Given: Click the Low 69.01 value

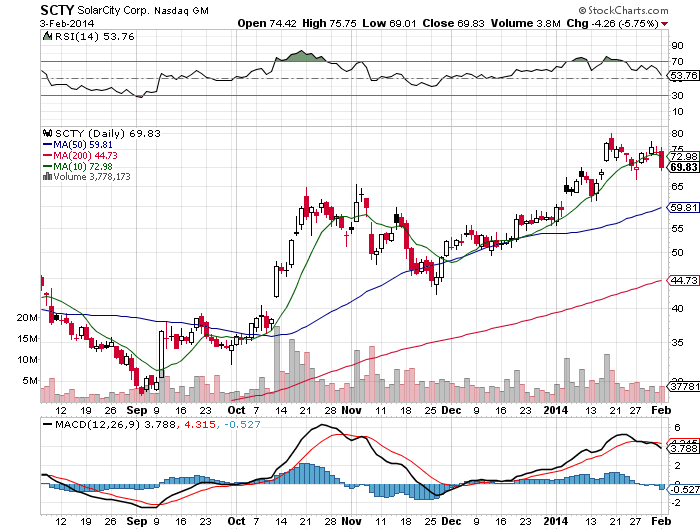Looking at the screenshot, I should click(389, 23).
